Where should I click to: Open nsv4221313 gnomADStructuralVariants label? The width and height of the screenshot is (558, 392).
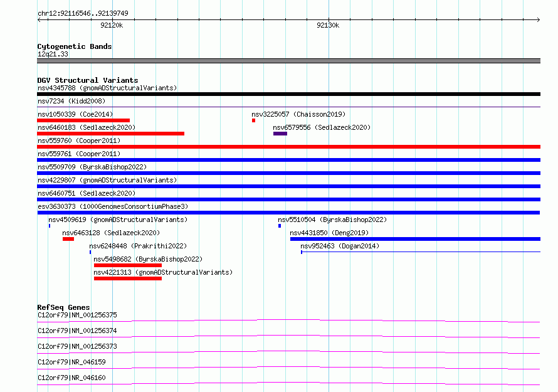163,272
